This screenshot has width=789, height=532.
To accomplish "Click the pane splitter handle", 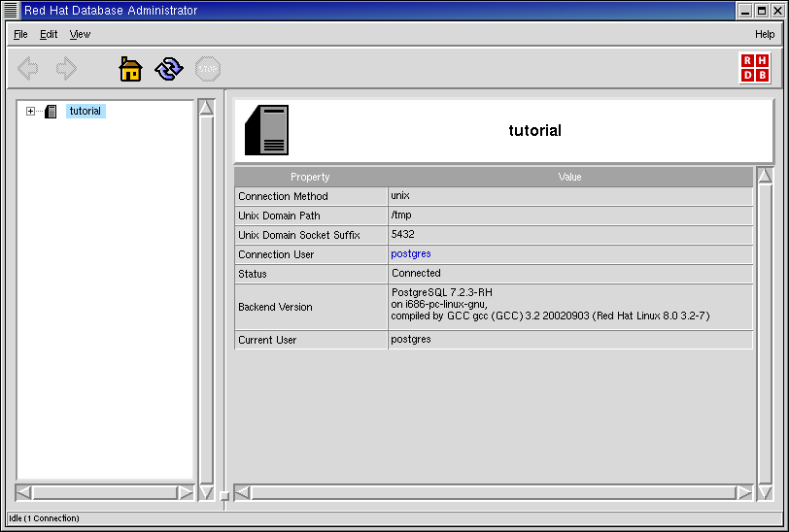I will point(224,496).
